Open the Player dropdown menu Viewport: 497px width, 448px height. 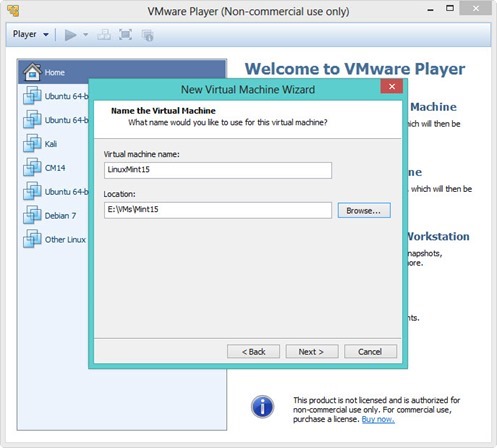[x=30, y=34]
